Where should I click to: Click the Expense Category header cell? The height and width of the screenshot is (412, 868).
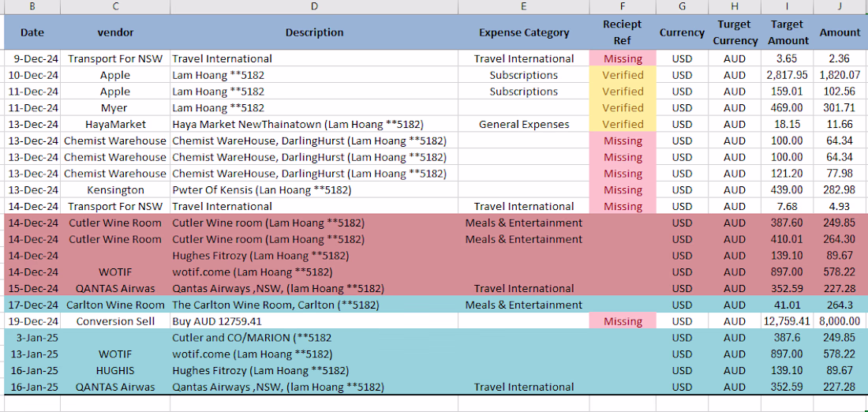[x=524, y=32]
